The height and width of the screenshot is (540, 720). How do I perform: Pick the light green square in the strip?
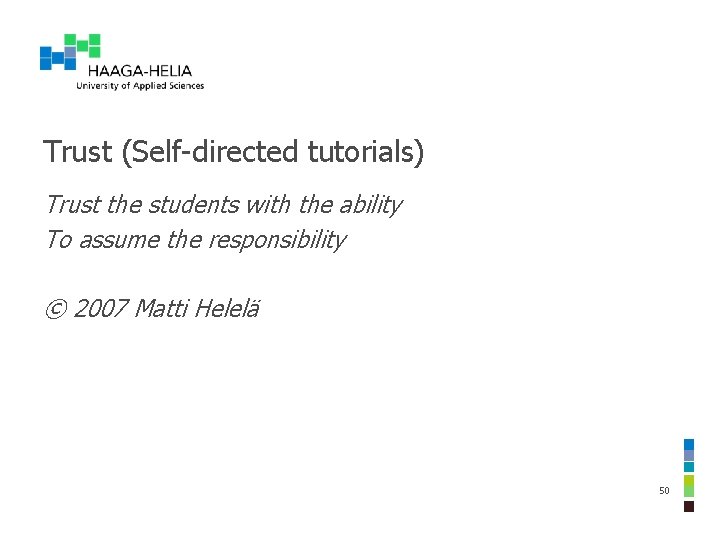pos(689,492)
